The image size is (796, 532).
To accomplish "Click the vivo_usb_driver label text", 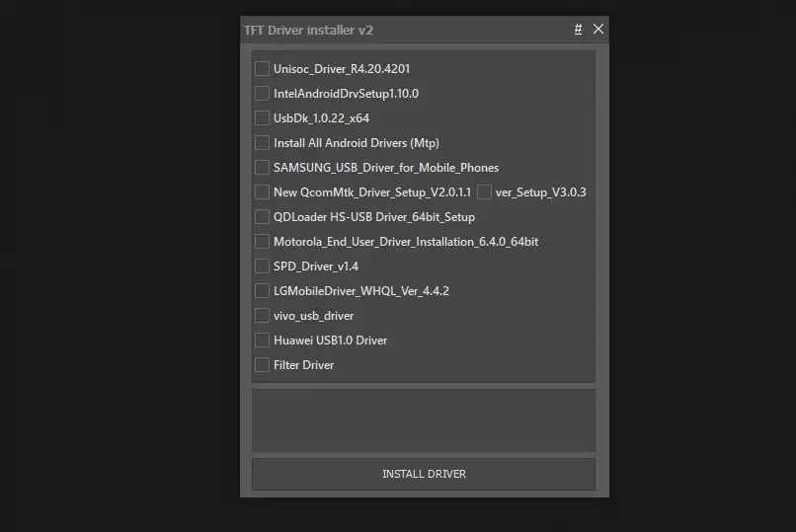I will [314, 316].
